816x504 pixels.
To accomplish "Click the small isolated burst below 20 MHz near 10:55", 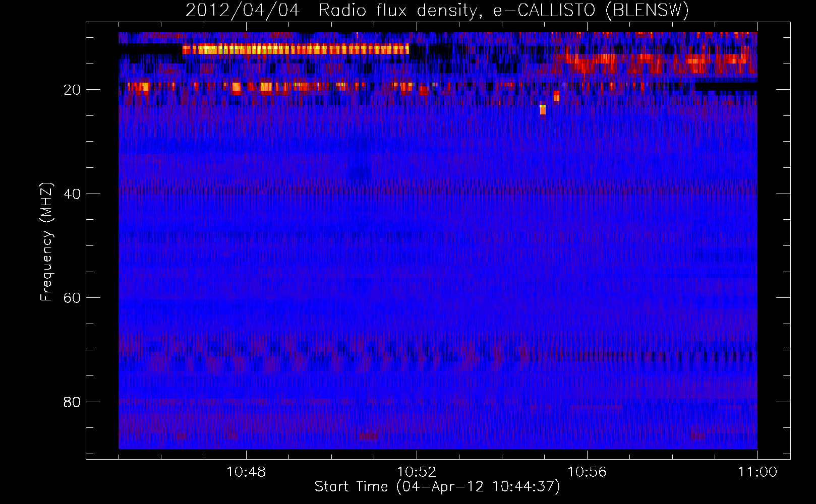I will point(543,109).
